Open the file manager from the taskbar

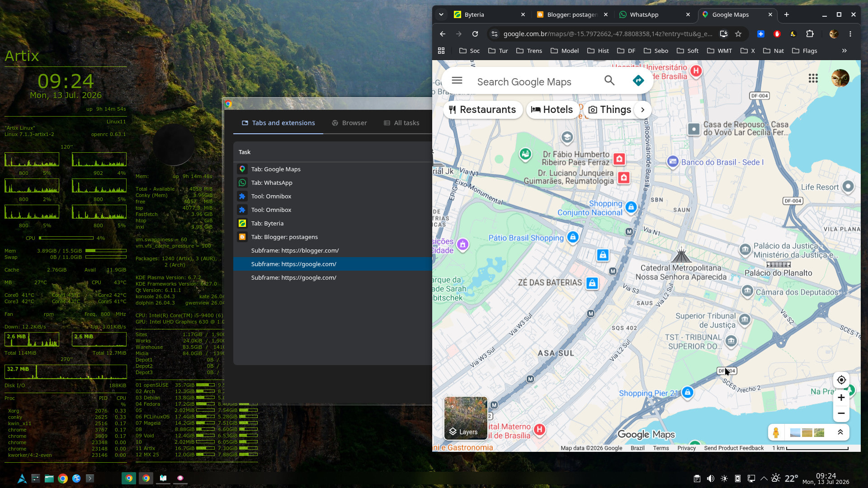[x=49, y=479]
